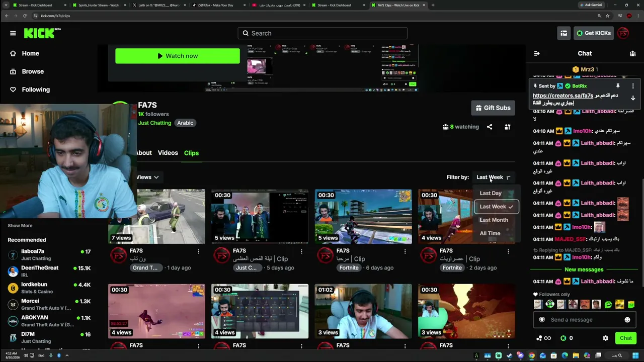Image resolution: width=644 pixels, height=362 pixels.
Task: Expand the pinned message arrow
Action: click(633, 98)
